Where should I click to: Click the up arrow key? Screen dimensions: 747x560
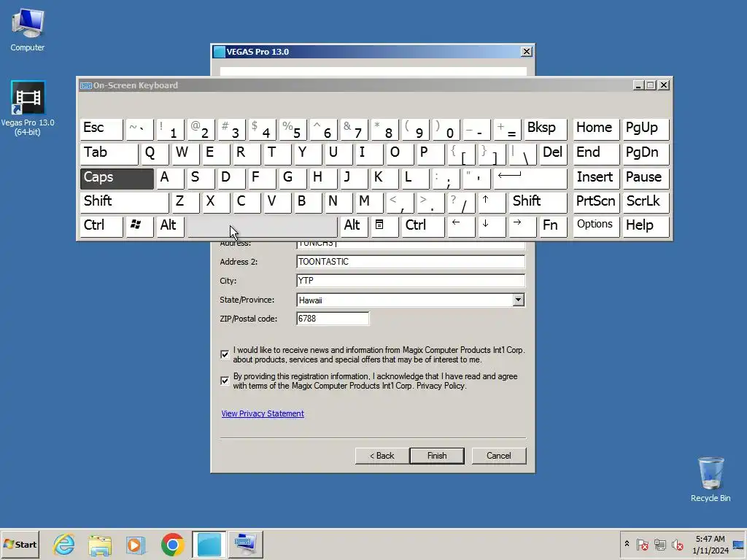[x=492, y=203]
